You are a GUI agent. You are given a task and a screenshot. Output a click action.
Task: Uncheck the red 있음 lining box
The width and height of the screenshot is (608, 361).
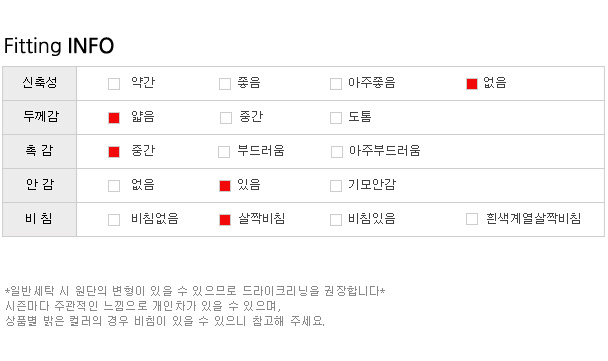tap(225, 186)
